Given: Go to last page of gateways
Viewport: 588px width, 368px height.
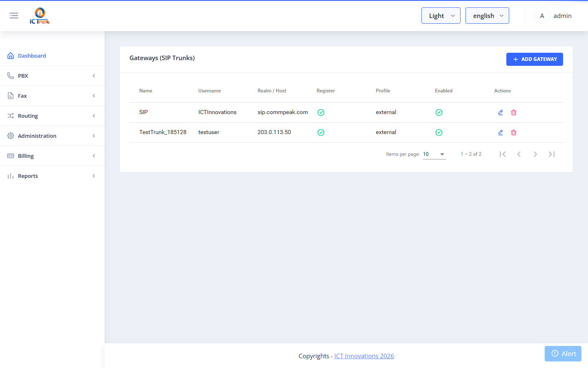Looking at the screenshot, I should pos(552,154).
